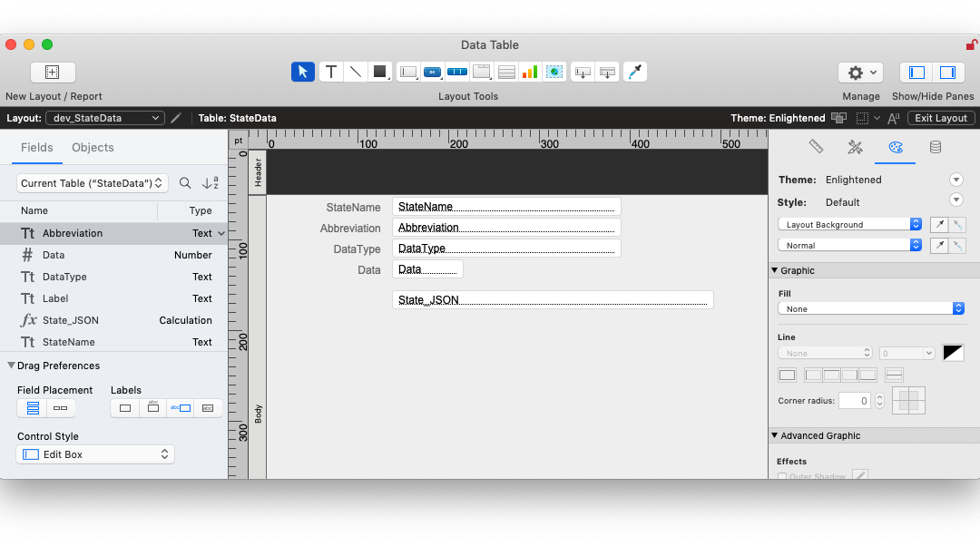This screenshot has width=980, height=546.
Task: Click the Outer Shadow edit pencil
Action: pos(860,475)
